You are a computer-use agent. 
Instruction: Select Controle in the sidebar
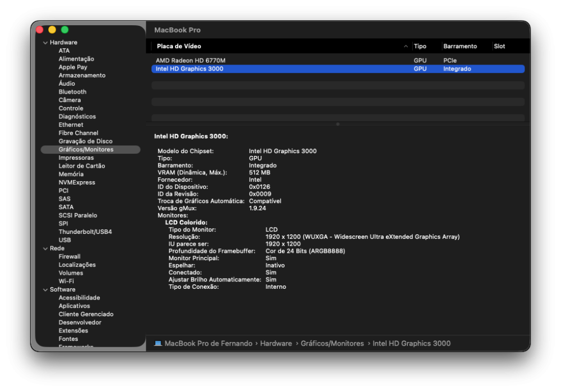[x=71, y=108]
